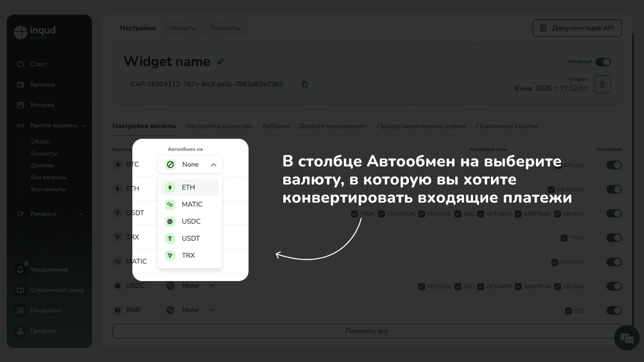Uncheck OPTIMISM network in USDC row

[x=481, y=287]
